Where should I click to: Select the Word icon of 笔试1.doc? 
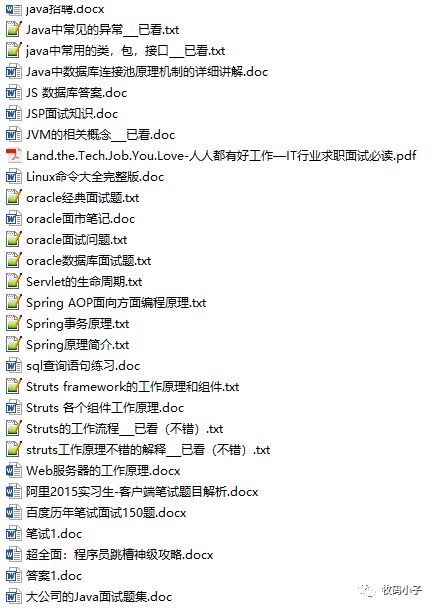pos(14,534)
